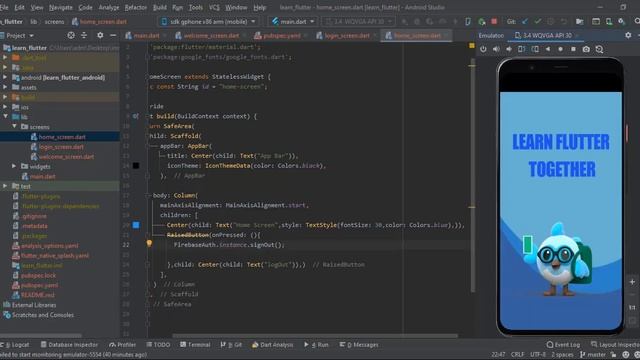This screenshot has width=640, height=360.
Task: Click the Git history clock icon
Action: point(551,21)
